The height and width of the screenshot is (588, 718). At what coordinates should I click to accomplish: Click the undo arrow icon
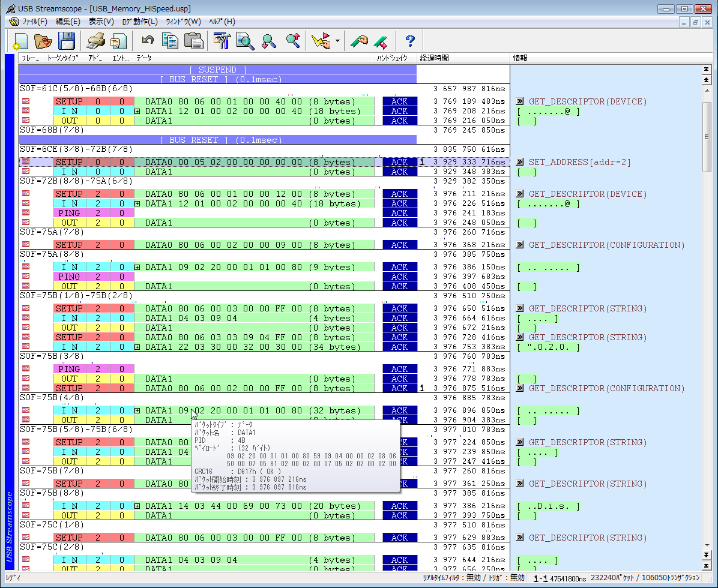coord(148,40)
